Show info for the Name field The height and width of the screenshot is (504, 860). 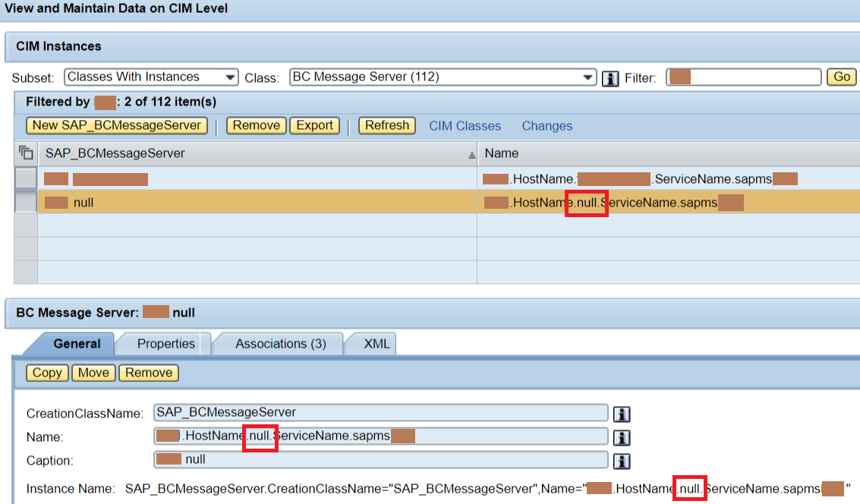pos(622,438)
